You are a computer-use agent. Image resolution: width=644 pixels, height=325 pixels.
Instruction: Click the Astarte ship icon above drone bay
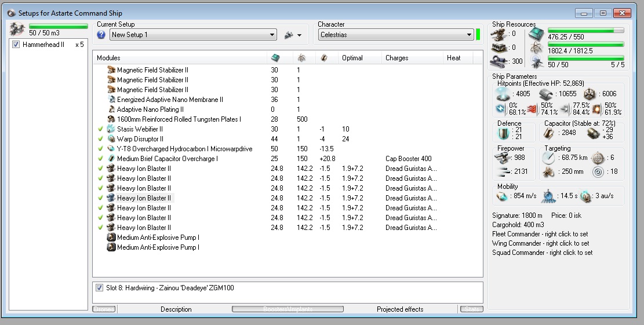17,29
